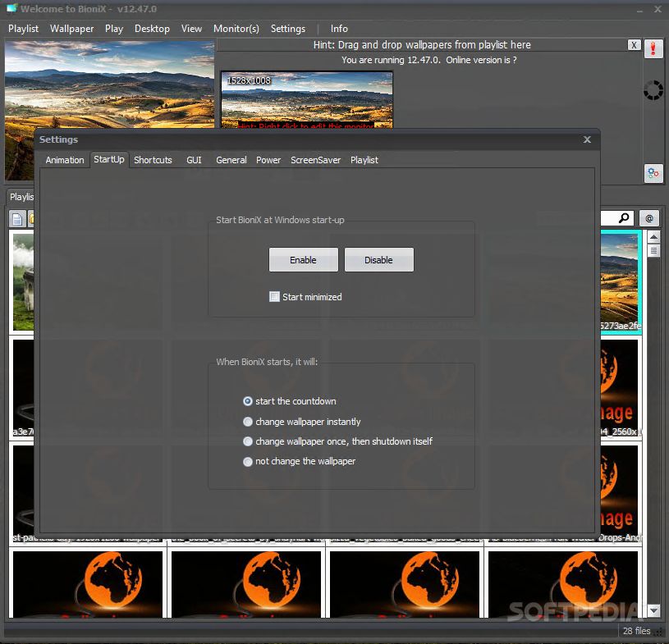Open the Desktop menu
669x644 pixels.
pyautogui.click(x=152, y=29)
